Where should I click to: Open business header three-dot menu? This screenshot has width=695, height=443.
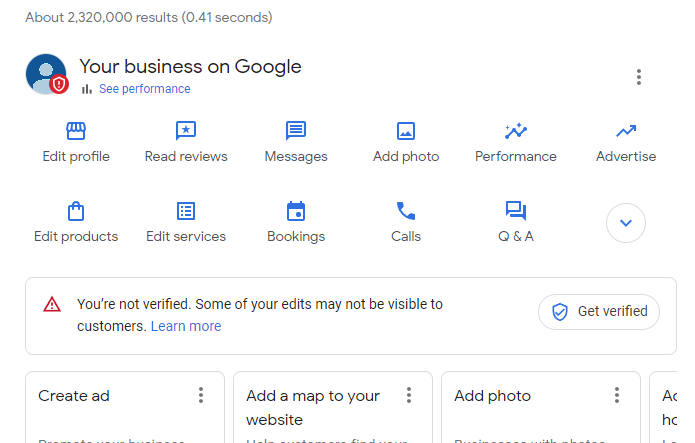tap(639, 77)
